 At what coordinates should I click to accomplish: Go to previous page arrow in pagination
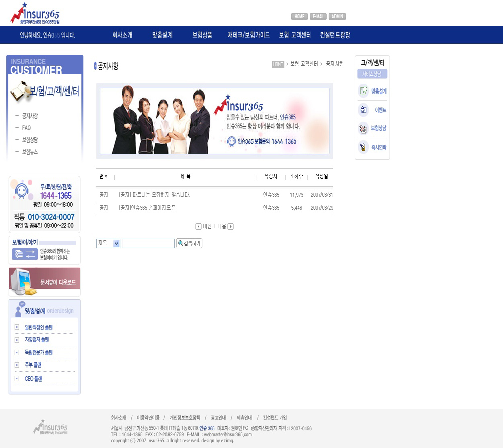click(x=198, y=226)
